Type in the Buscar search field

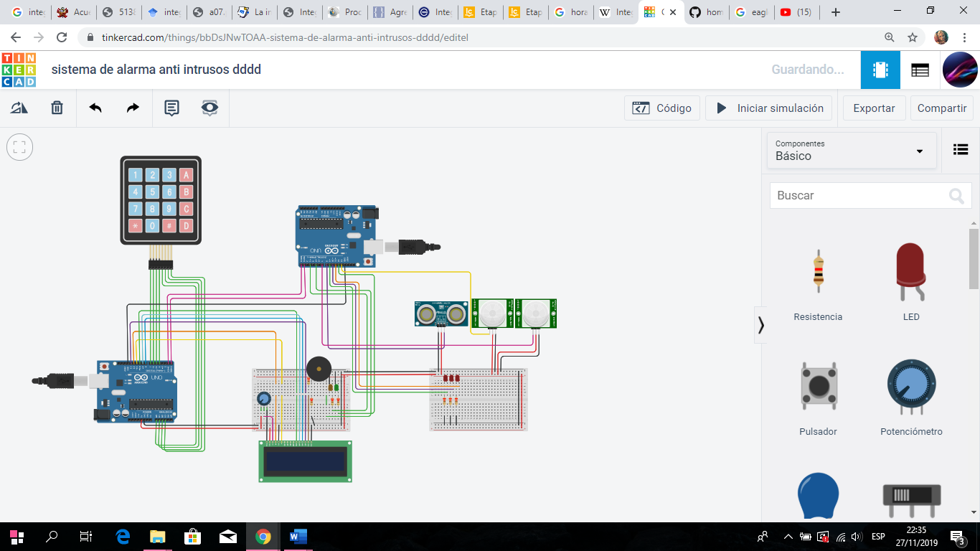(859, 195)
